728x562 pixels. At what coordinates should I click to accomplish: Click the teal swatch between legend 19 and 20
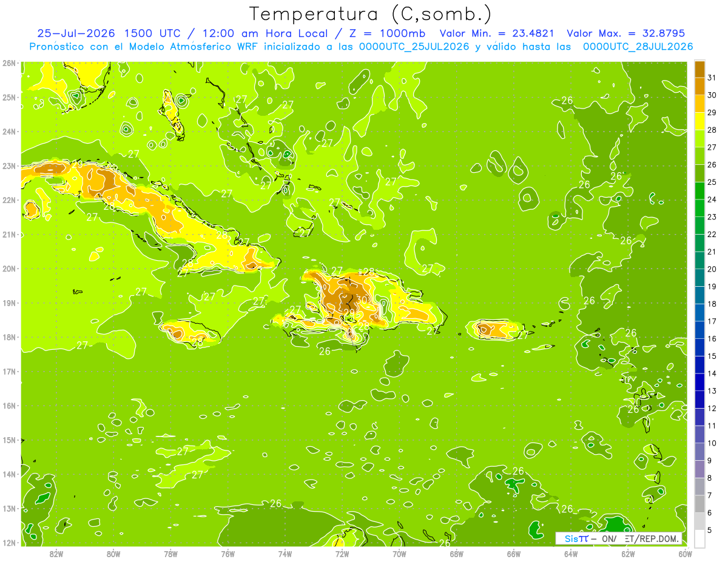(x=699, y=278)
